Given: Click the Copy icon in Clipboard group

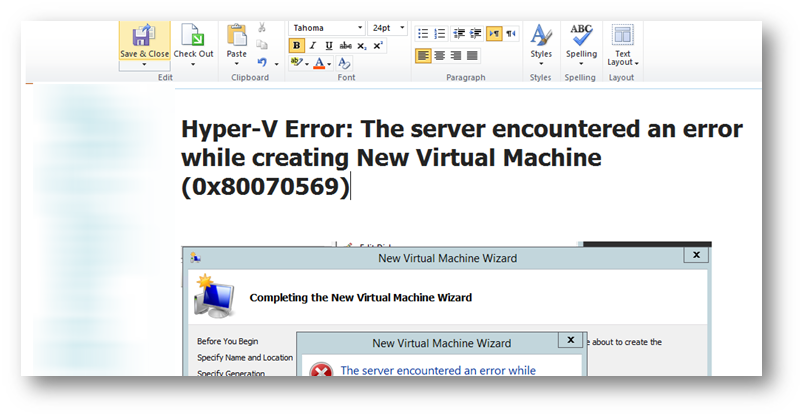Looking at the screenshot, I should pos(262,45).
